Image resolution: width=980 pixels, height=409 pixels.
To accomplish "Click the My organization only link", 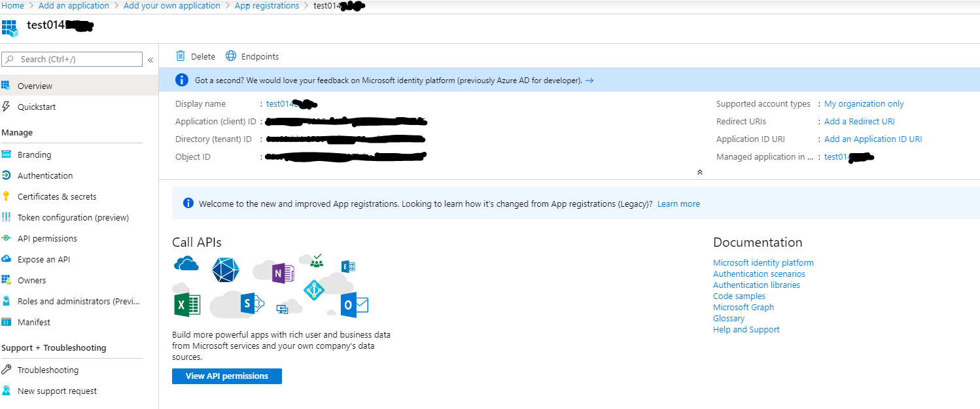I will point(864,104).
